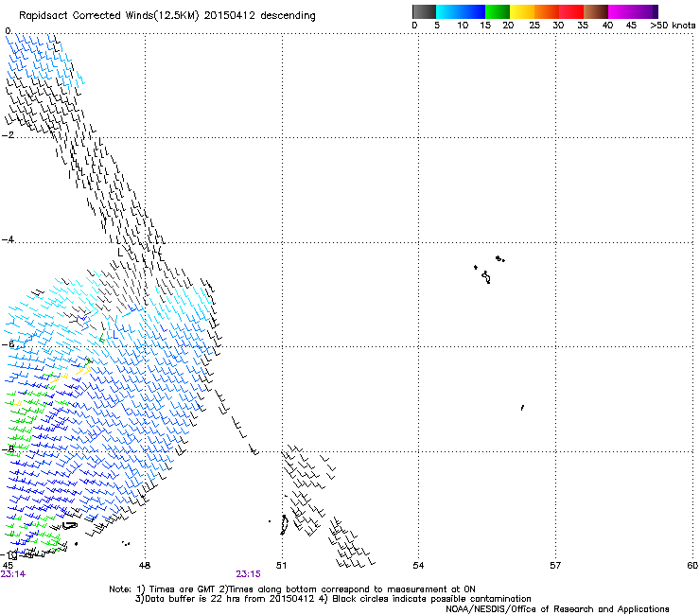Click the legend label 40
This screenshot has width=700, height=615.
(x=607, y=26)
